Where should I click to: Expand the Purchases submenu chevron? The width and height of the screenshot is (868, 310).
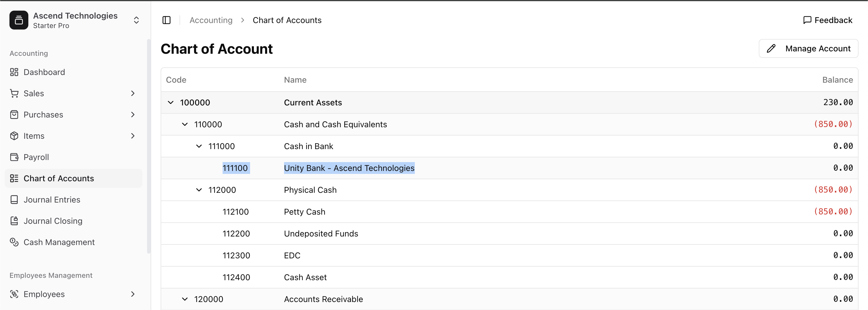click(x=133, y=115)
